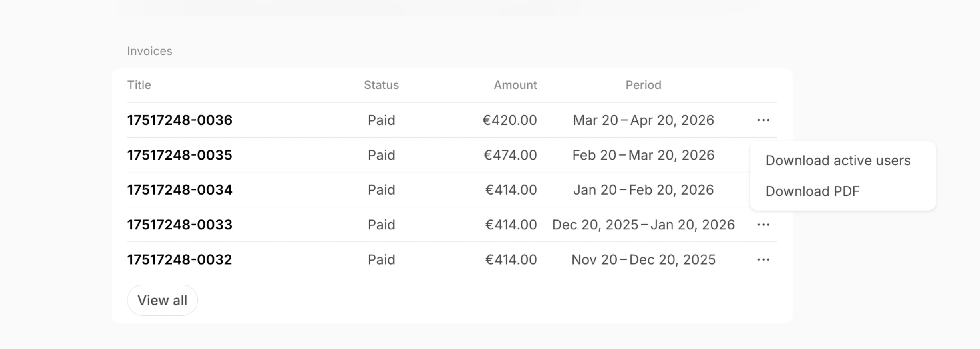Open the three-dot menu for invoice 17517248-0032
Image resolution: width=980 pixels, height=349 pixels.
tap(763, 259)
